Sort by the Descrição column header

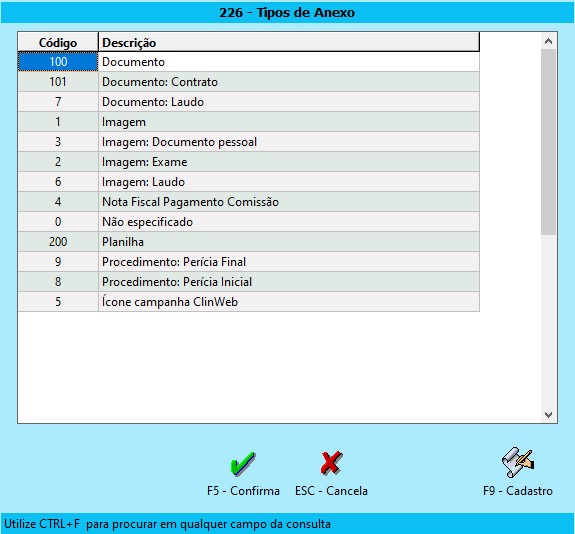coord(289,42)
